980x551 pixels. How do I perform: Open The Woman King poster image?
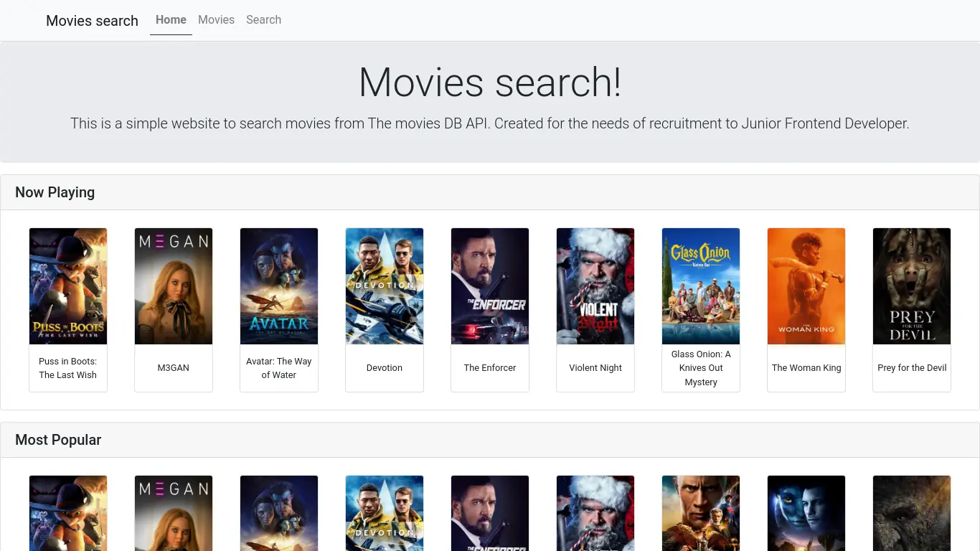coord(806,286)
